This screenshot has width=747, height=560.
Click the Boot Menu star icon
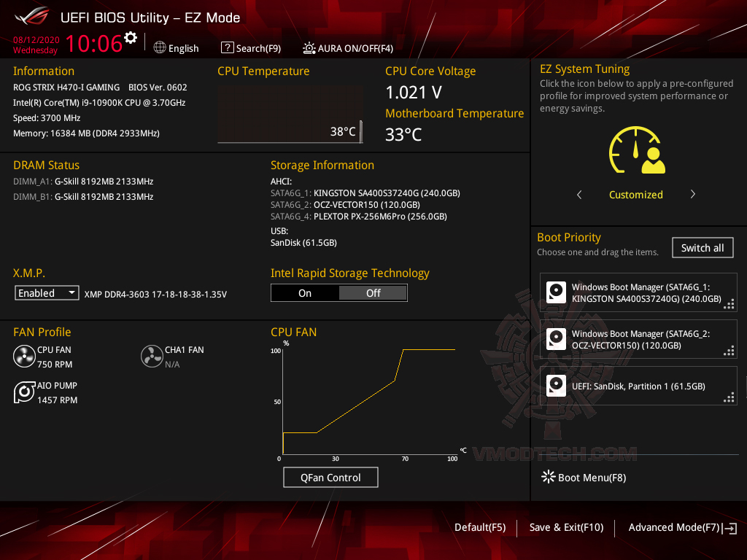coord(549,477)
